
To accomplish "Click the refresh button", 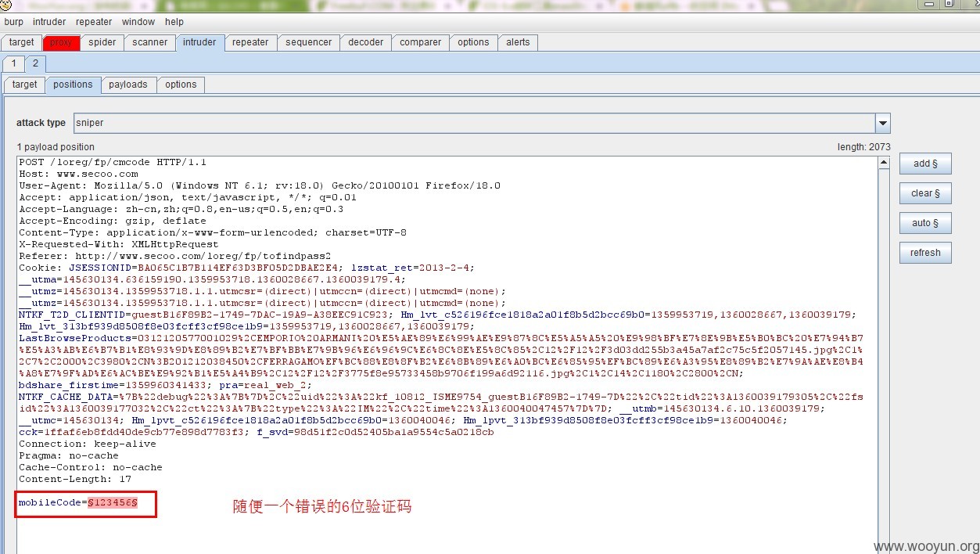I will [x=925, y=253].
